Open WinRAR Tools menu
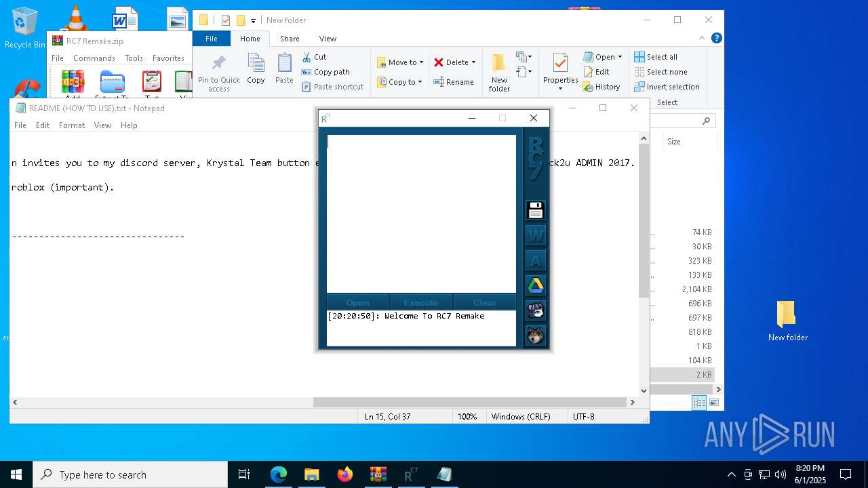The height and width of the screenshot is (488, 868). coord(134,58)
